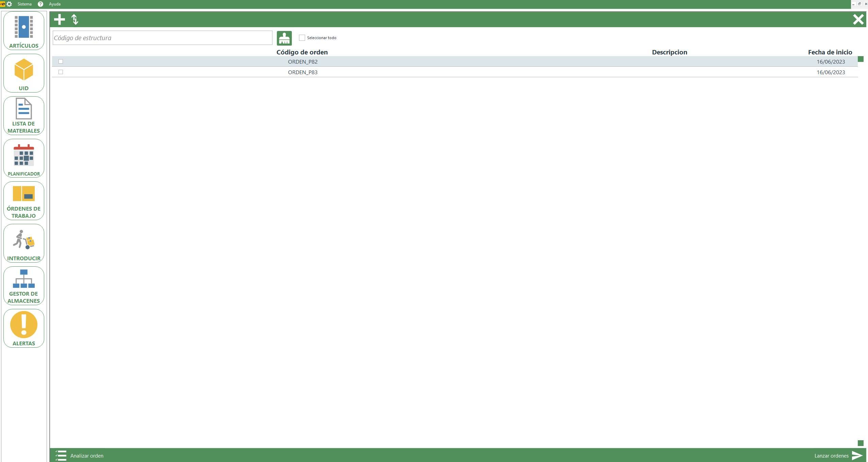Open the Introducir module

24,243
